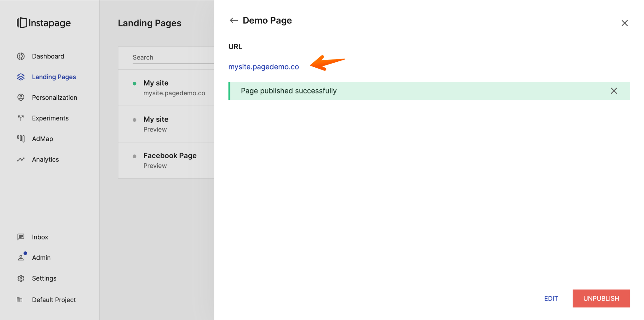The image size is (644, 320).
Task: Click the Instapage logo
Action: click(x=44, y=23)
